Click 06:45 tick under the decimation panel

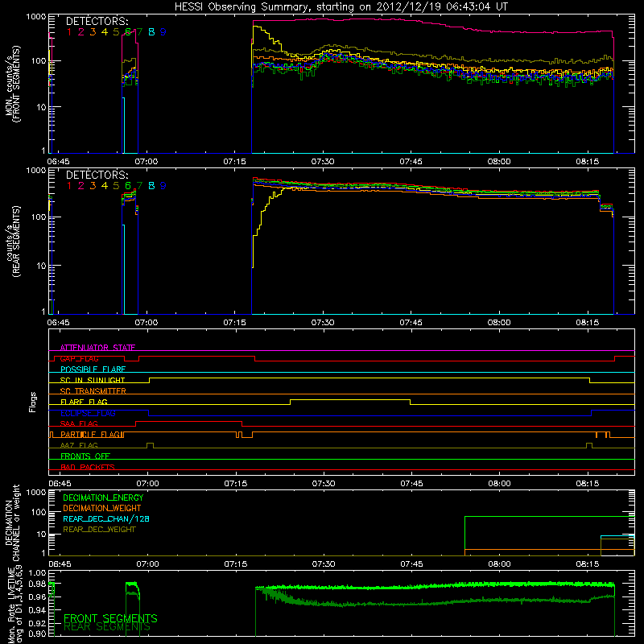pos(60,564)
